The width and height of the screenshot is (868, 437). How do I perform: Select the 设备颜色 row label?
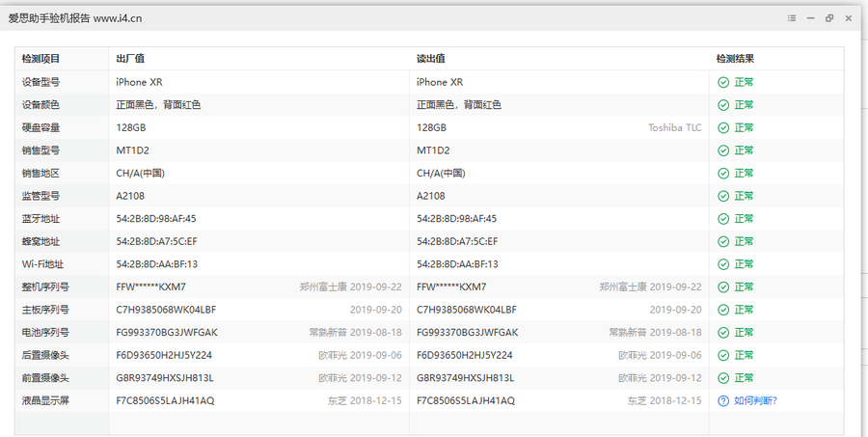41,105
